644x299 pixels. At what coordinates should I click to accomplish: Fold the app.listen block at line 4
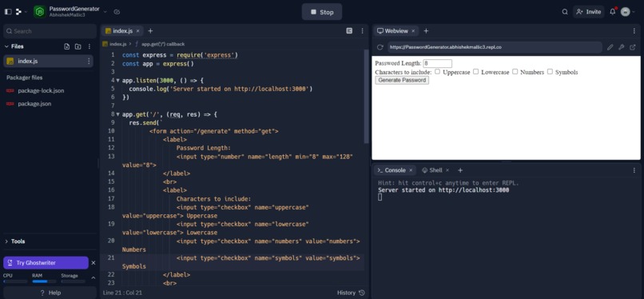tap(118, 81)
